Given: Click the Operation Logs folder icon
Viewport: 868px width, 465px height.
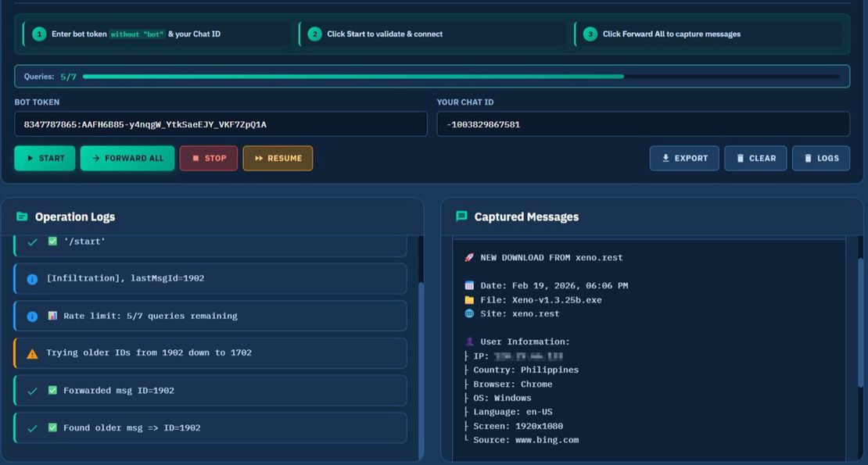Looking at the screenshot, I should click(22, 217).
